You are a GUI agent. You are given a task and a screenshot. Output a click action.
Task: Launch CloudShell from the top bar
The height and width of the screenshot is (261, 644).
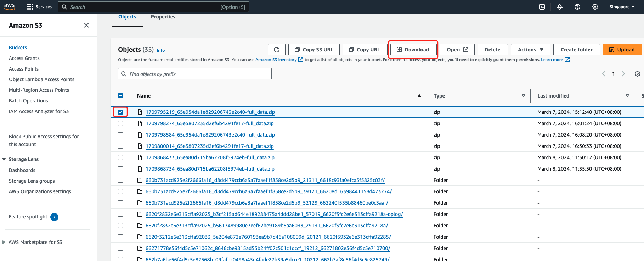(542, 7)
